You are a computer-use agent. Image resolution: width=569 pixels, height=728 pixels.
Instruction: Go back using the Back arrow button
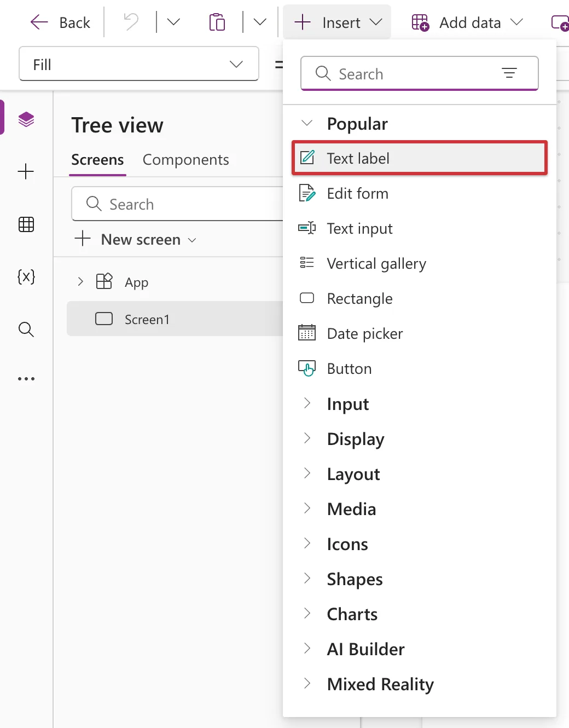[60, 22]
